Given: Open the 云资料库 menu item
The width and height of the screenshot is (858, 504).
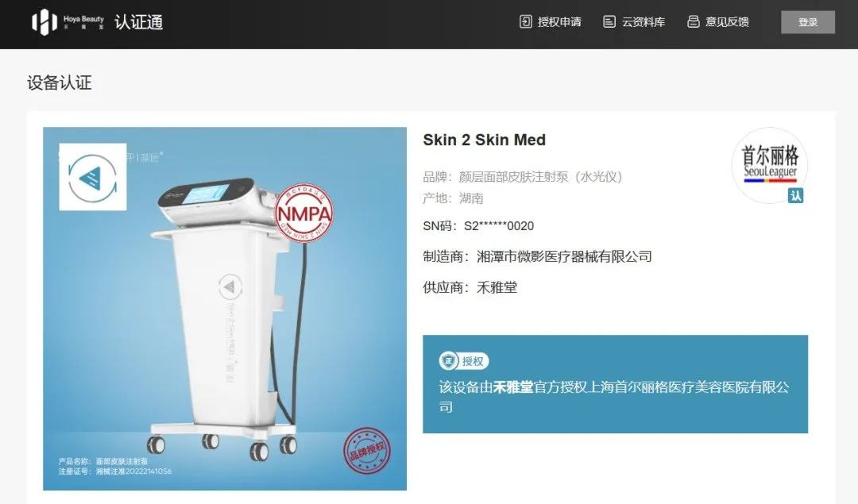Looking at the screenshot, I should 634,22.
